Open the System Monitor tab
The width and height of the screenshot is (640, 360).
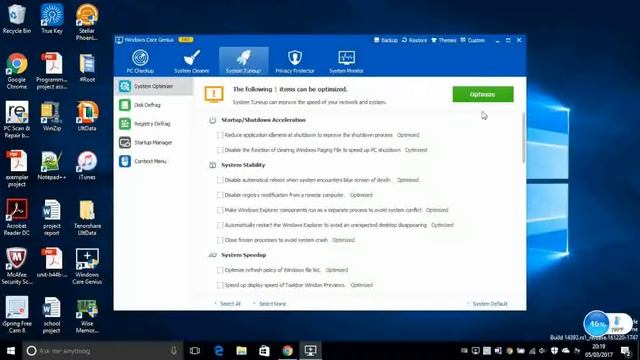pyautogui.click(x=346, y=61)
